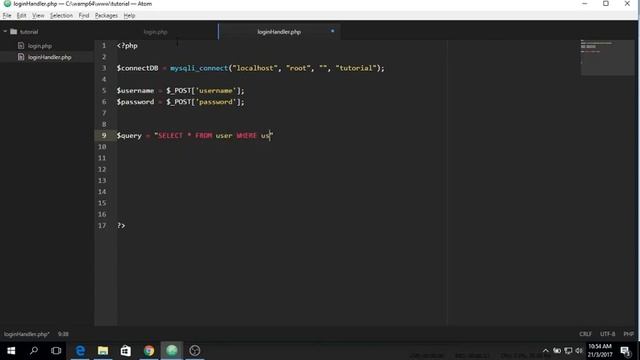Screen dimensions: 640x360
Task: Open Windows Store from taskbar
Action: [126, 351]
